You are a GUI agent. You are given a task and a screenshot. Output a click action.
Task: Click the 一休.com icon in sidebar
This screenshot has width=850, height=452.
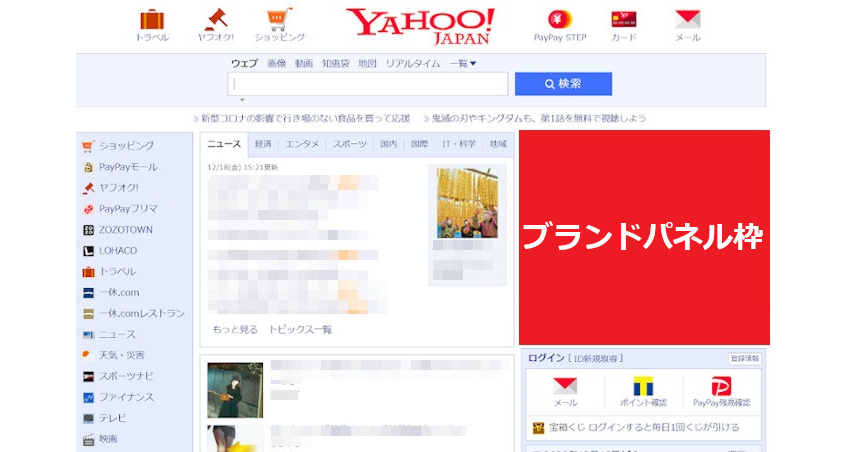88,293
